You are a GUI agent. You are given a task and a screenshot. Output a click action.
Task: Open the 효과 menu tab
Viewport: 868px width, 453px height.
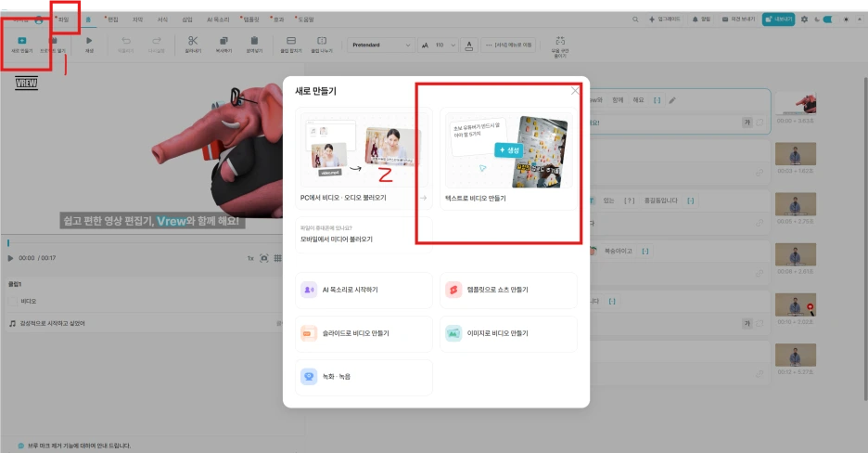coord(278,19)
